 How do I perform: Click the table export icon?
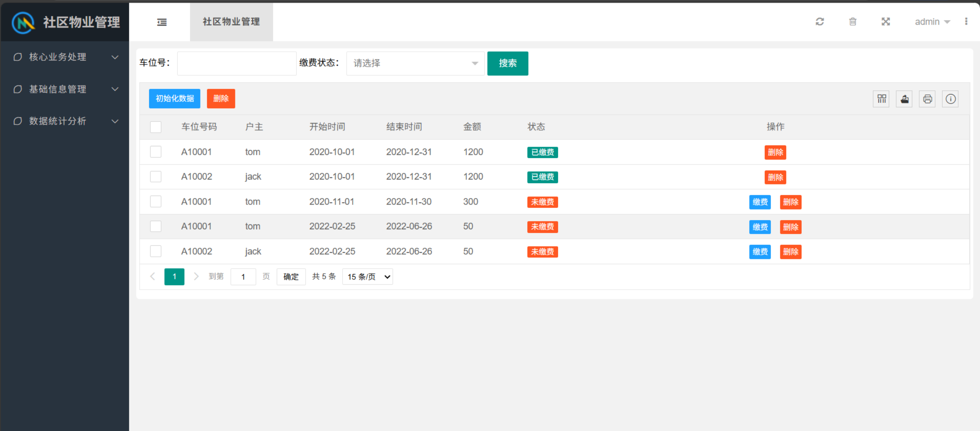tap(904, 99)
